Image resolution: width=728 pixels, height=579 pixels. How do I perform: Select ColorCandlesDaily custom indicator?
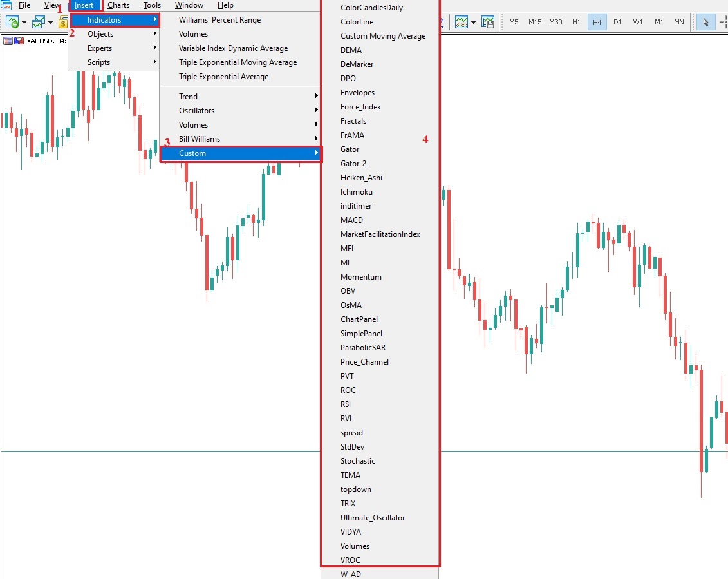click(380, 8)
